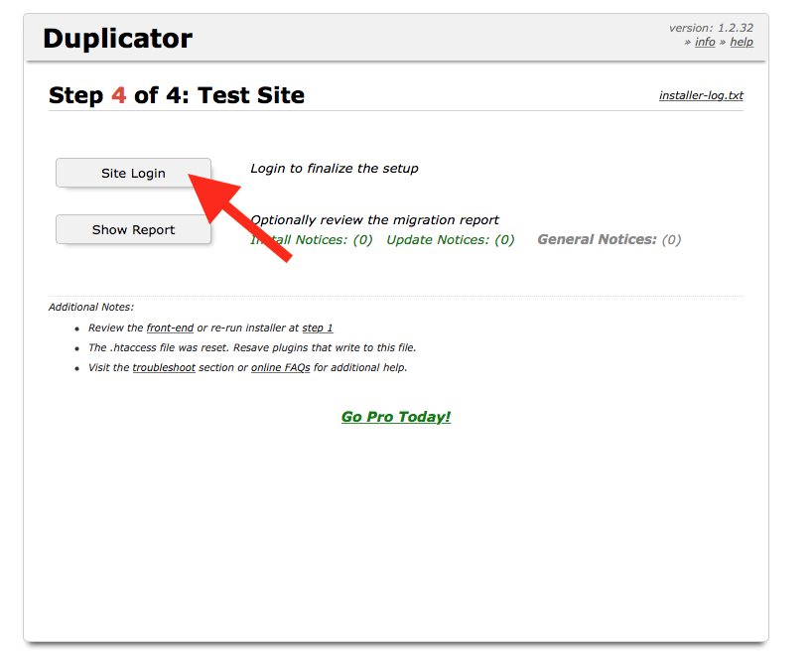This screenshot has width=812, height=656.
Task: Open the Show Report button
Action: coord(133,229)
